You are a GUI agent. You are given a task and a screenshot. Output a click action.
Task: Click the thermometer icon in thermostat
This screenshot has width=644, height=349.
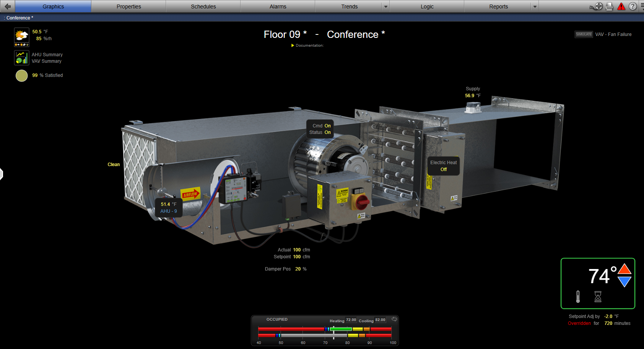[x=578, y=297]
